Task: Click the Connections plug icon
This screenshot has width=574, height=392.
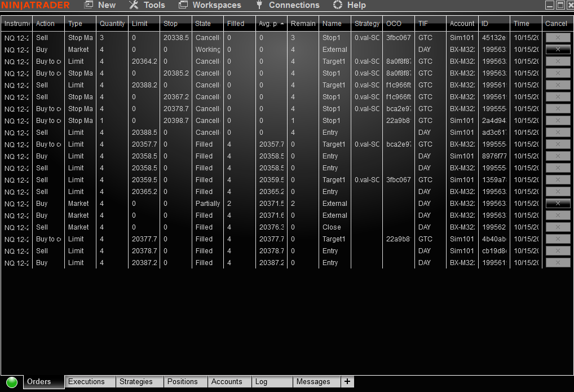Action: [259, 5]
